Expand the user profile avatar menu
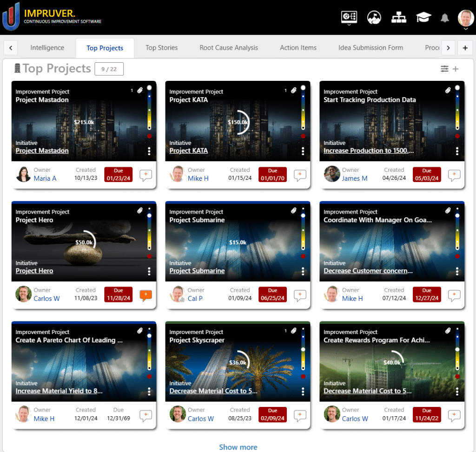 pyautogui.click(x=466, y=19)
